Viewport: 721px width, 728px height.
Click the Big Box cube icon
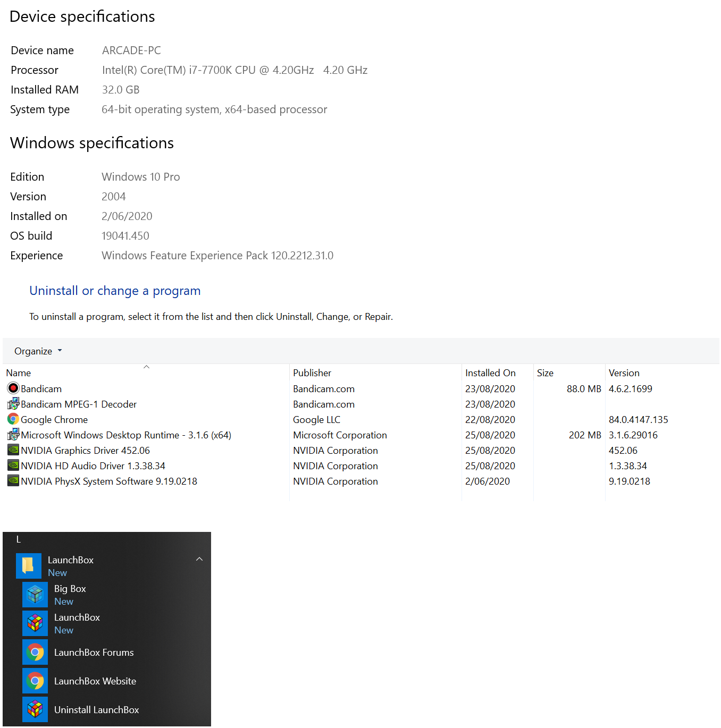(35, 595)
